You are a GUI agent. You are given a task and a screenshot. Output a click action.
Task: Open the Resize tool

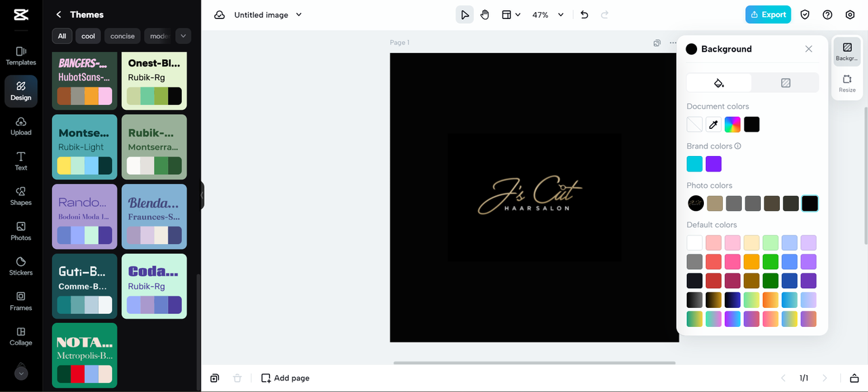(847, 83)
